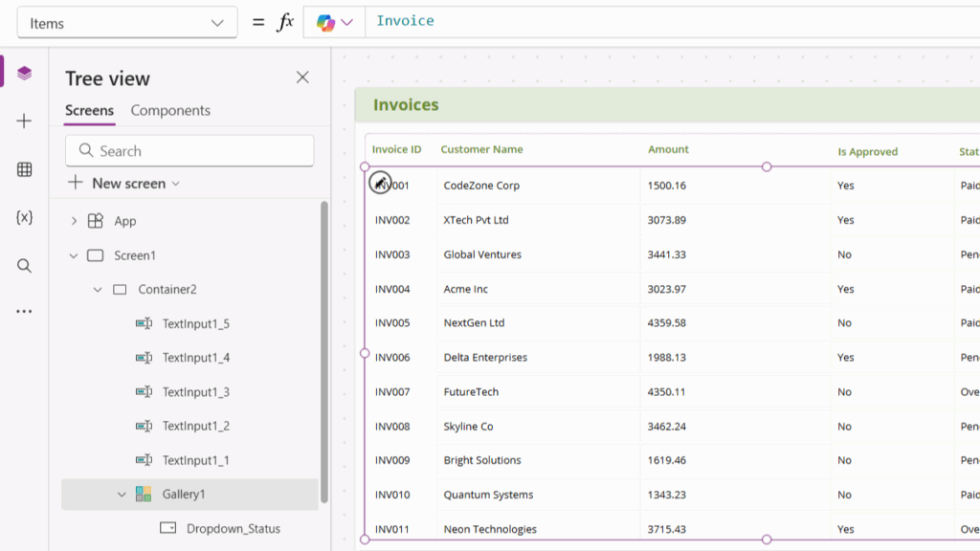The height and width of the screenshot is (551, 980).
Task: Open the Tree view layers icon
Action: click(24, 73)
